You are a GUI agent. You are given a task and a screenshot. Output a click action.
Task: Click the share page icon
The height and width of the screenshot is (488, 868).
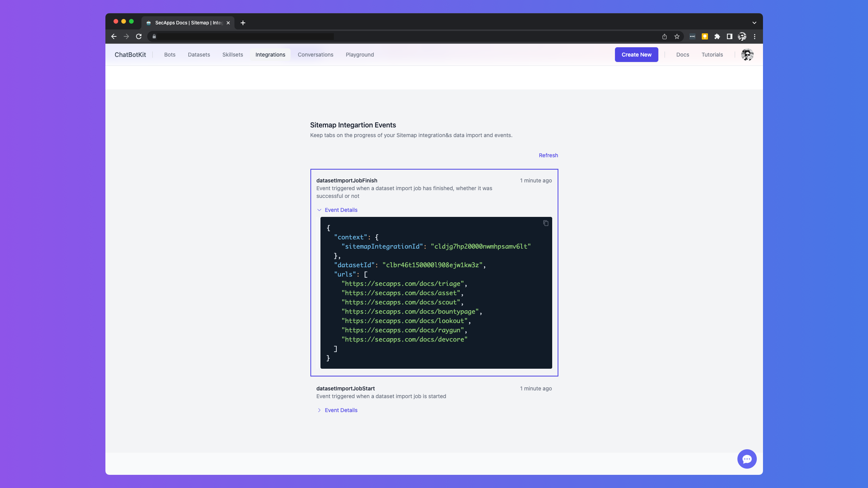pos(664,36)
